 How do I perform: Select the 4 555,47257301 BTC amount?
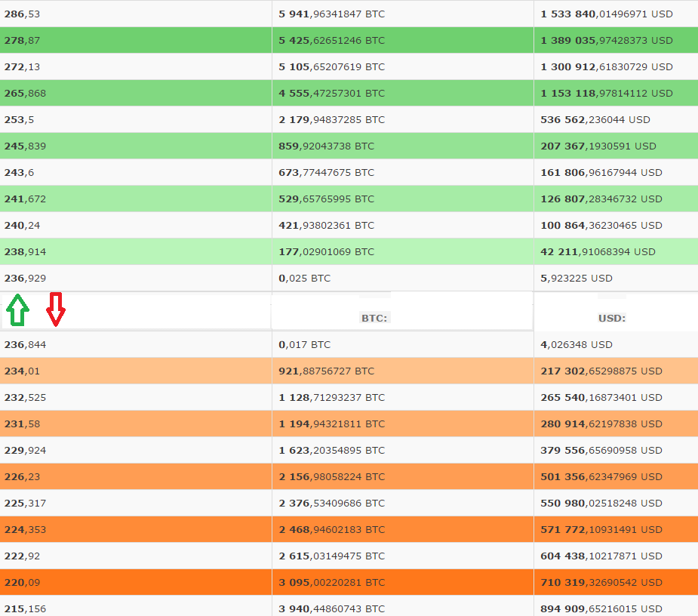[331, 93]
